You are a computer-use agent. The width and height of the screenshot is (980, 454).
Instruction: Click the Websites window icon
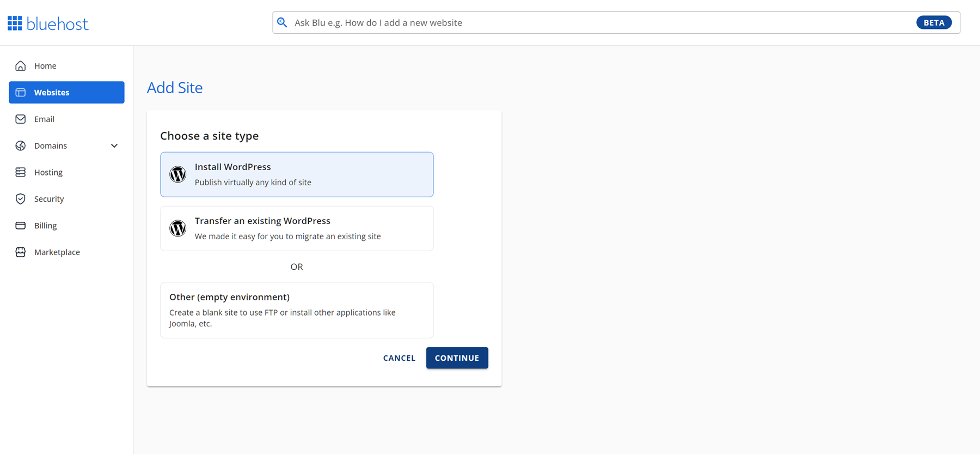[21, 93]
